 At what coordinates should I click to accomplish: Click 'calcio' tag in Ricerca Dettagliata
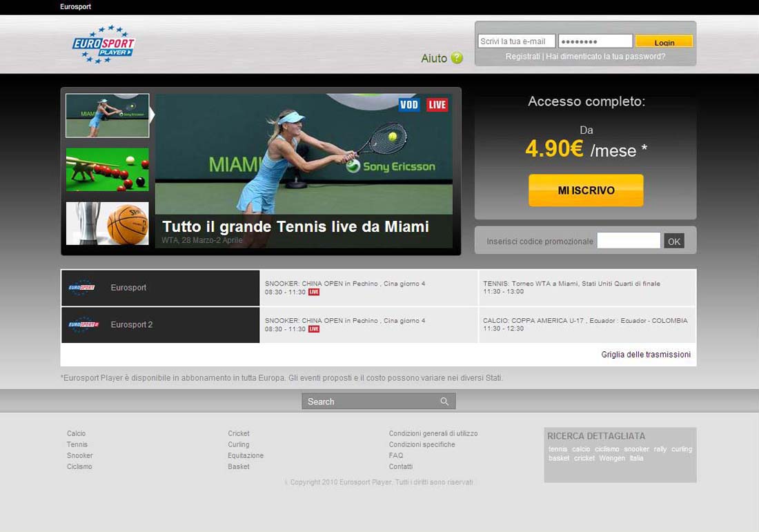coord(581,449)
